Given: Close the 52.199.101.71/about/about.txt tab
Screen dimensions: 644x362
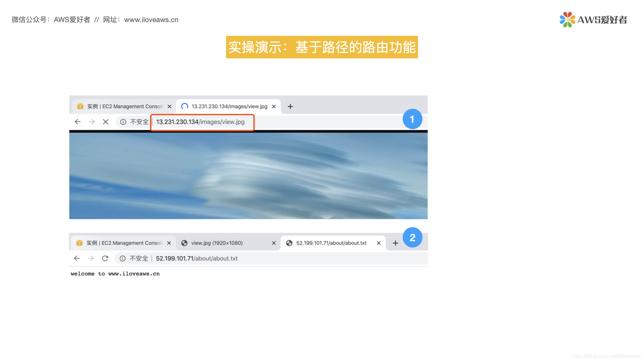Looking at the screenshot, I should pyautogui.click(x=379, y=243).
